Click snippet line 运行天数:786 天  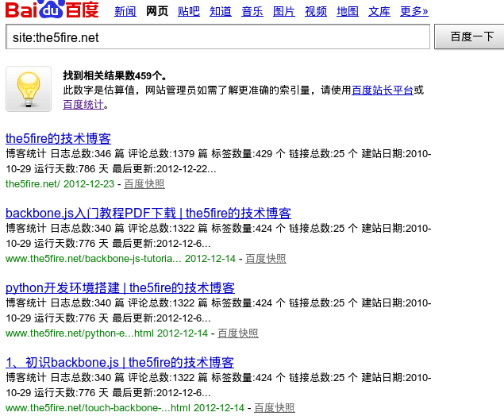[x=71, y=169]
